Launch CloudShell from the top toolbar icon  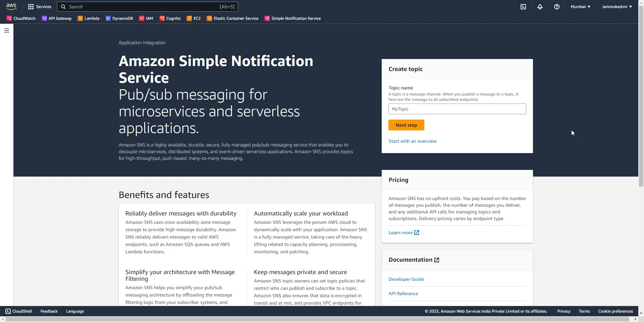click(523, 7)
